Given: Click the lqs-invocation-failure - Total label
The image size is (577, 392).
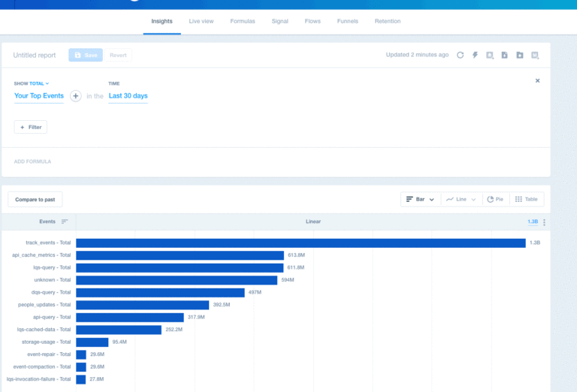Looking at the screenshot, I should click(38, 379).
